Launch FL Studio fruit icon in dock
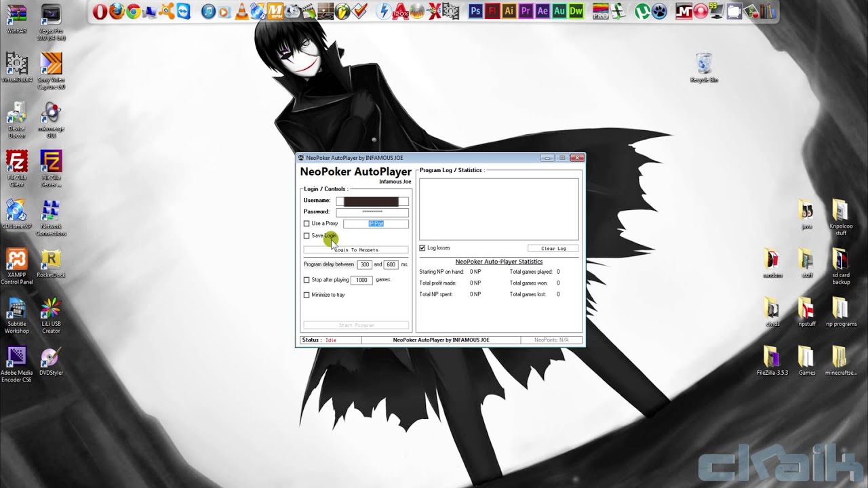The image size is (868, 488). pyautogui.click(x=341, y=11)
